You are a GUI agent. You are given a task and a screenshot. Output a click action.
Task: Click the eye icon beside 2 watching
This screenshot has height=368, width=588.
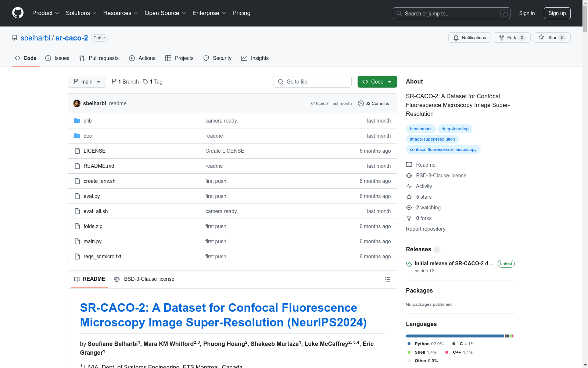click(x=409, y=208)
